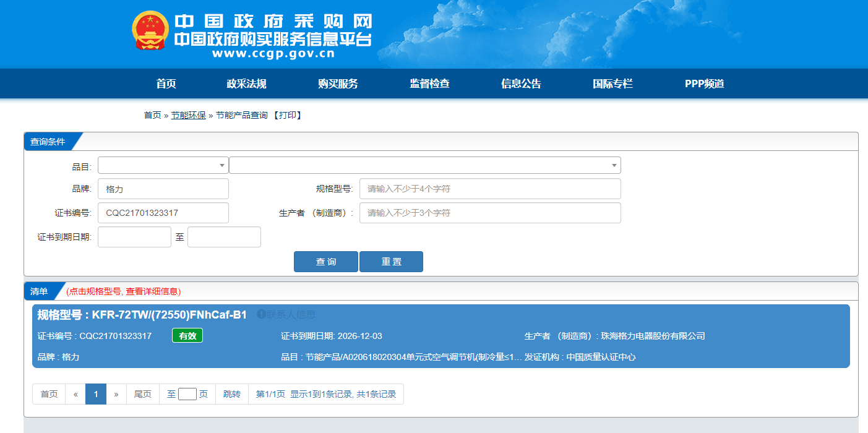Click the 证书到期日期 start date field

[x=134, y=237]
